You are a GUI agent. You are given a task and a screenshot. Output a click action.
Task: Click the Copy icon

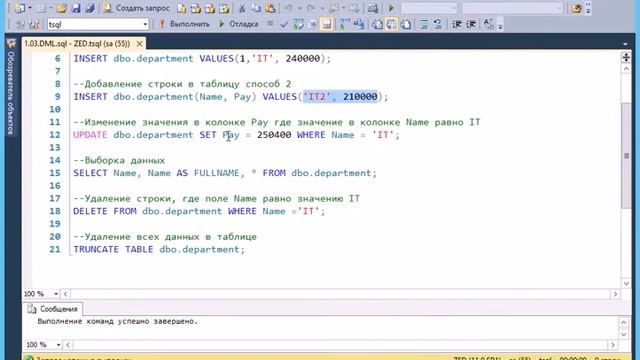tap(256, 8)
